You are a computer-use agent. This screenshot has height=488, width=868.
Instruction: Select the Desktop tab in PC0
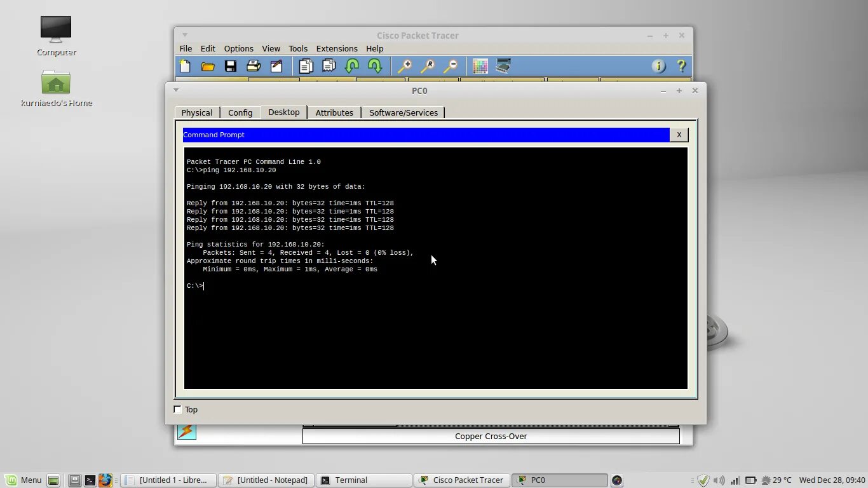point(284,112)
